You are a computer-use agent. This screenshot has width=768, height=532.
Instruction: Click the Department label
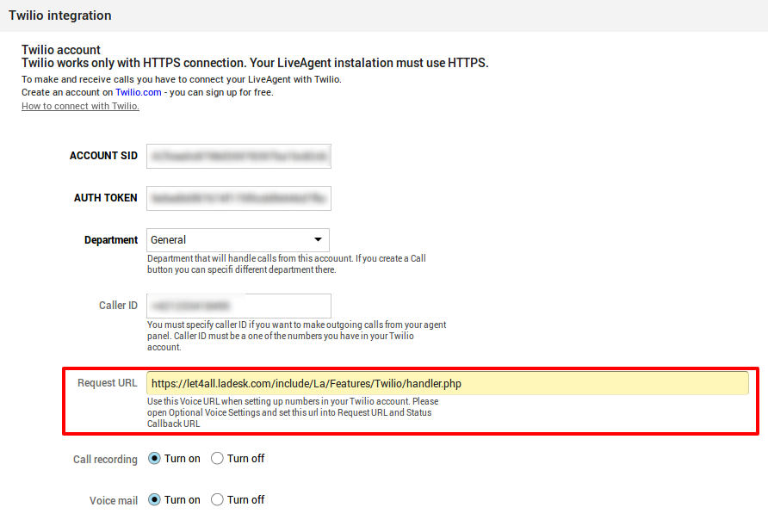[111, 240]
